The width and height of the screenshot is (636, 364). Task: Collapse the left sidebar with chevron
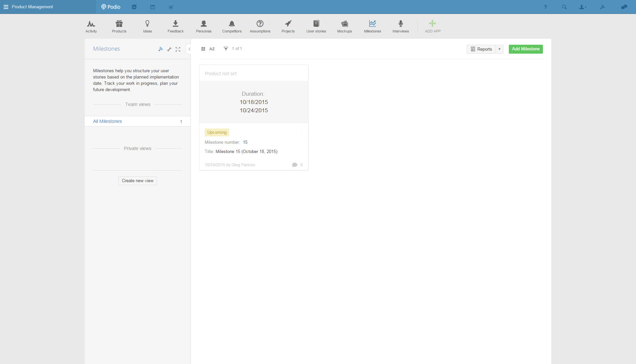pyautogui.click(x=189, y=49)
